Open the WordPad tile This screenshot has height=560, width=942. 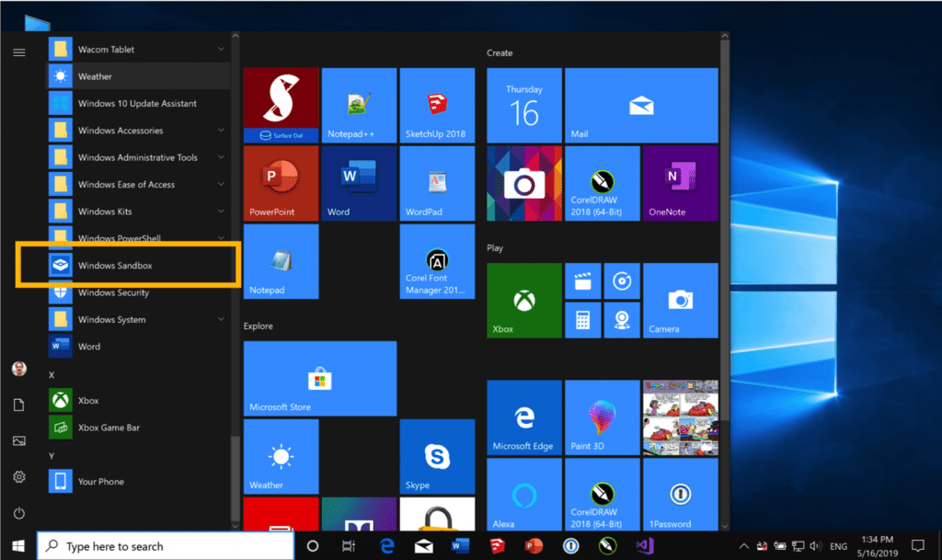pyautogui.click(x=437, y=183)
